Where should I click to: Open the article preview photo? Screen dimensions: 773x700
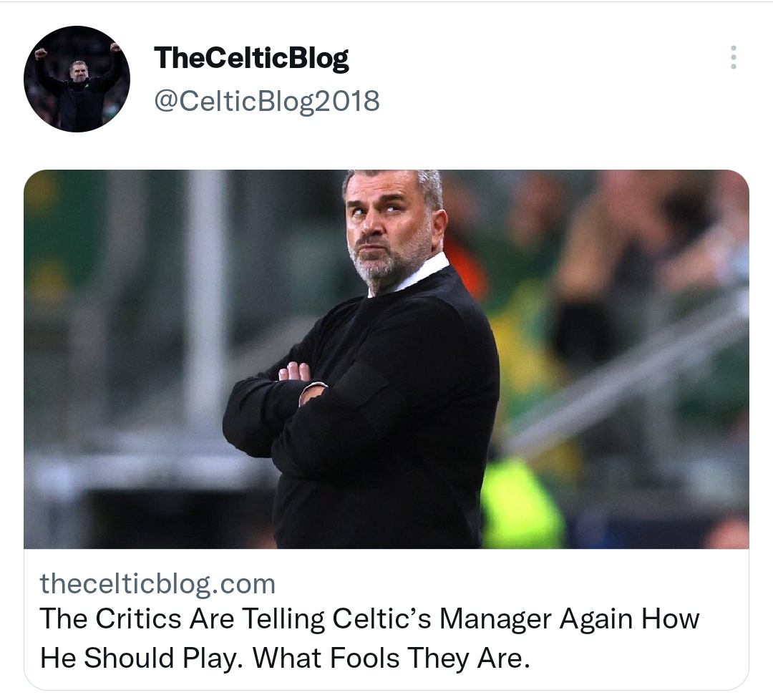[386, 359]
